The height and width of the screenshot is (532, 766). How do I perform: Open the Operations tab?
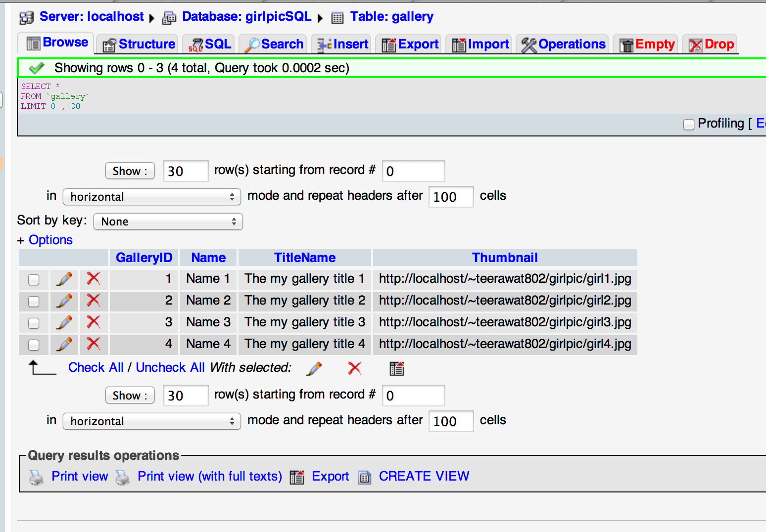564,44
